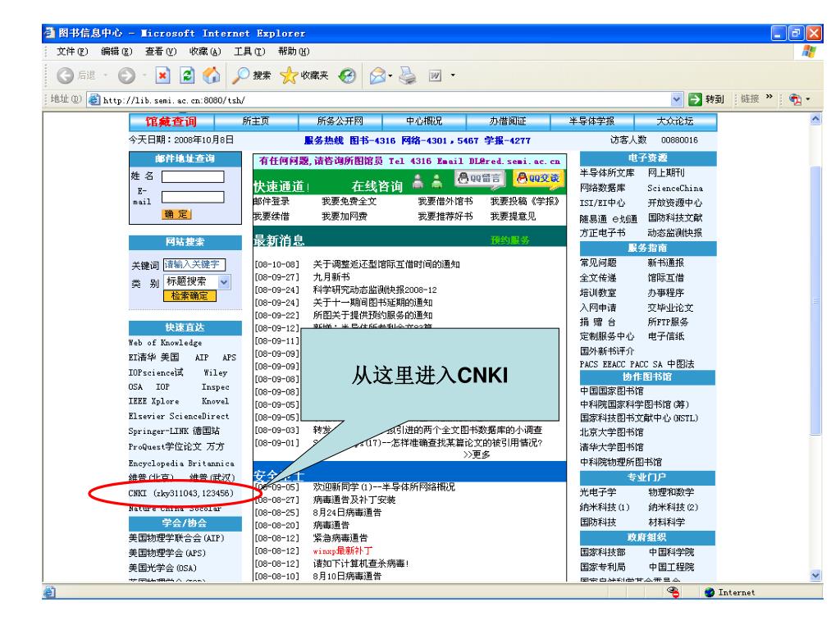Click the vertical scrollbar thumb
This screenshot has height=630, width=840.
click(815, 300)
